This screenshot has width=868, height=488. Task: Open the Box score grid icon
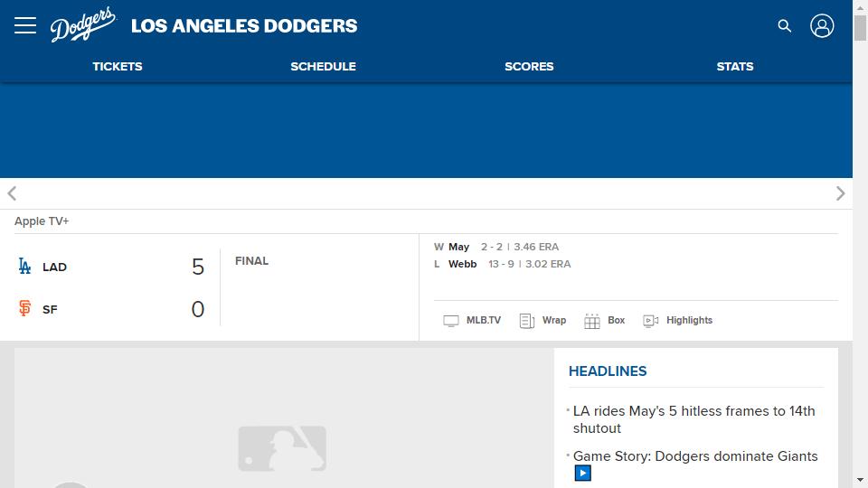[592, 321]
